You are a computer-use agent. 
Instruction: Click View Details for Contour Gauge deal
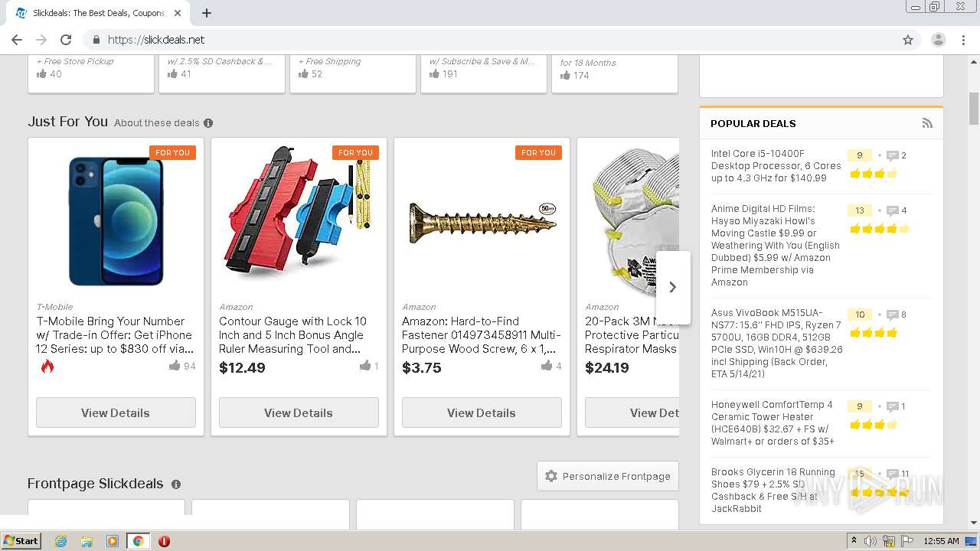click(299, 412)
